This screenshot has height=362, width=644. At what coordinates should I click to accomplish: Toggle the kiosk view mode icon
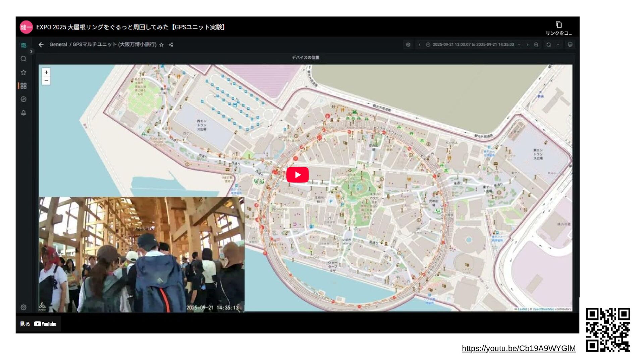tap(570, 45)
